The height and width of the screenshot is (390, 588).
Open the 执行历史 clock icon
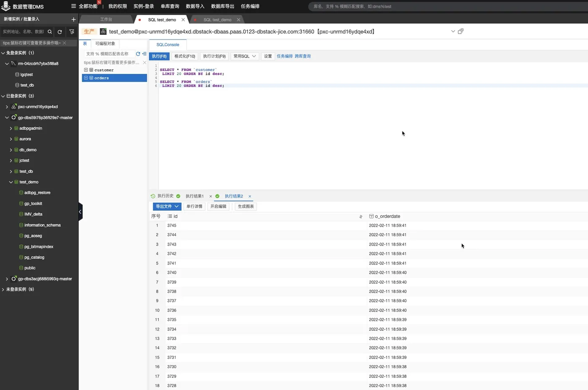153,196
